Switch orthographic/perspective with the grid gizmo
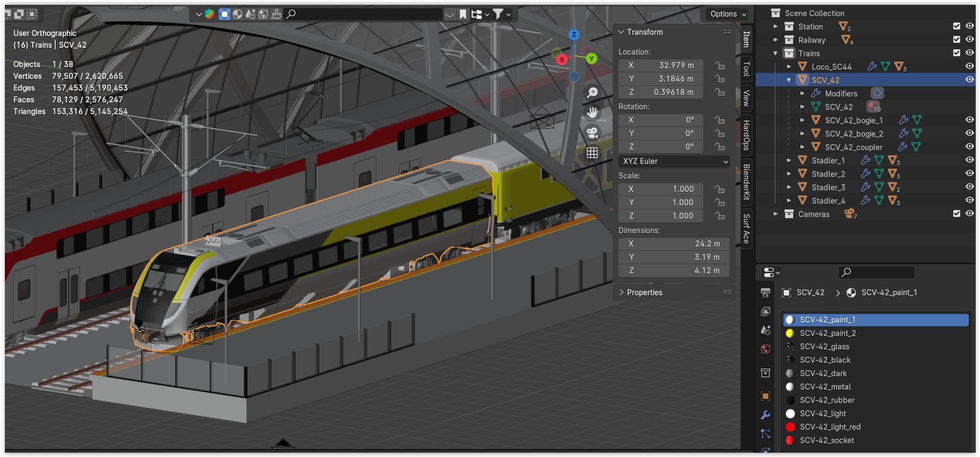 [x=592, y=153]
